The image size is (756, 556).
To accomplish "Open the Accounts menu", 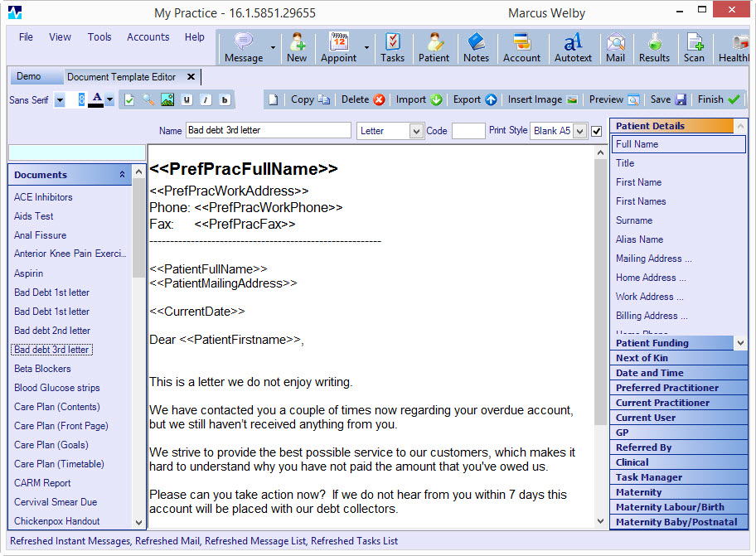I will click(148, 37).
